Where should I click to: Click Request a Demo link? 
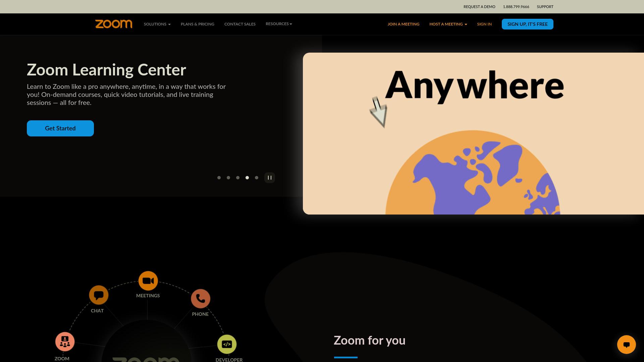(479, 7)
